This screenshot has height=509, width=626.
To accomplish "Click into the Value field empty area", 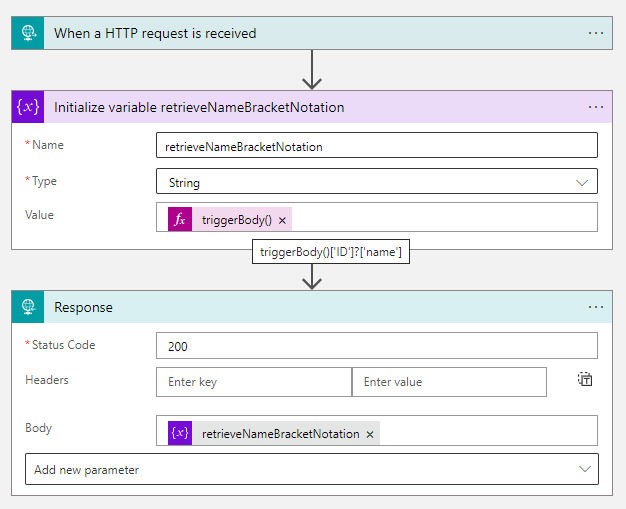I will pos(444,217).
